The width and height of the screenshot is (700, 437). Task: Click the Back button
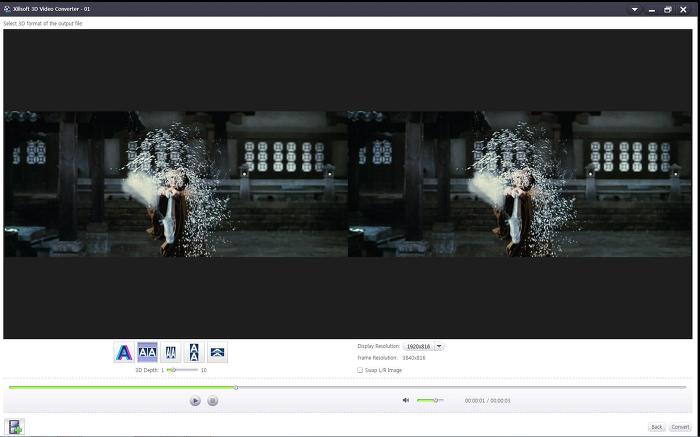(x=657, y=427)
